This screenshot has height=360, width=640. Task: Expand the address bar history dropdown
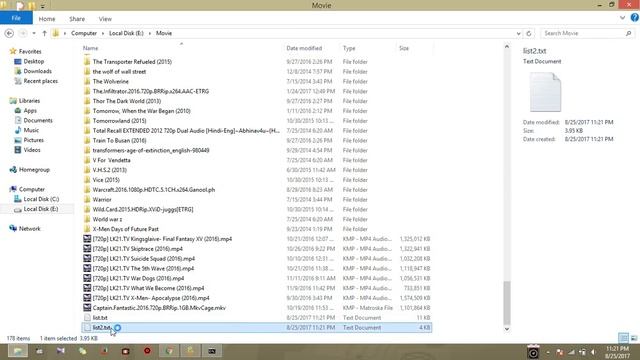518,33
